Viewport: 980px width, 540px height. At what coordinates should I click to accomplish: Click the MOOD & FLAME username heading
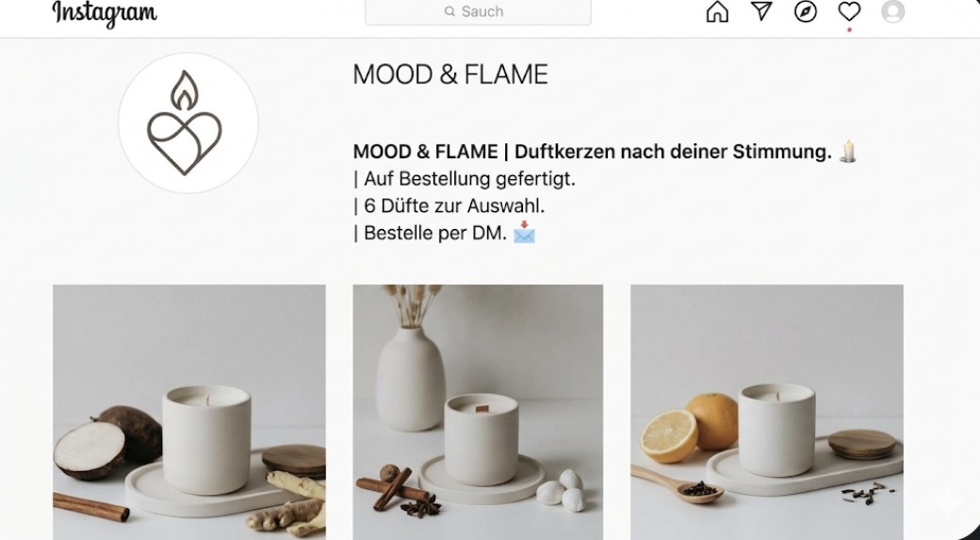(450, 74)
